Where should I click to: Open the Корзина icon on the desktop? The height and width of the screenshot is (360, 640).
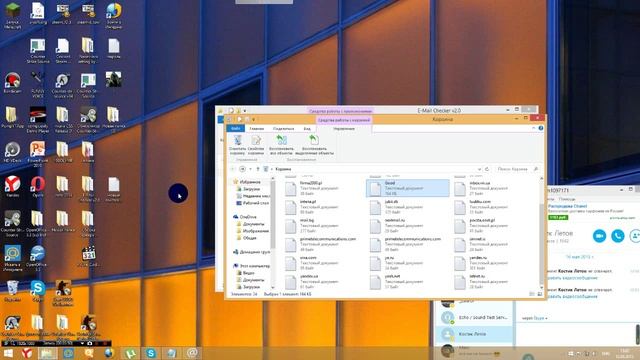click(12, 291)
